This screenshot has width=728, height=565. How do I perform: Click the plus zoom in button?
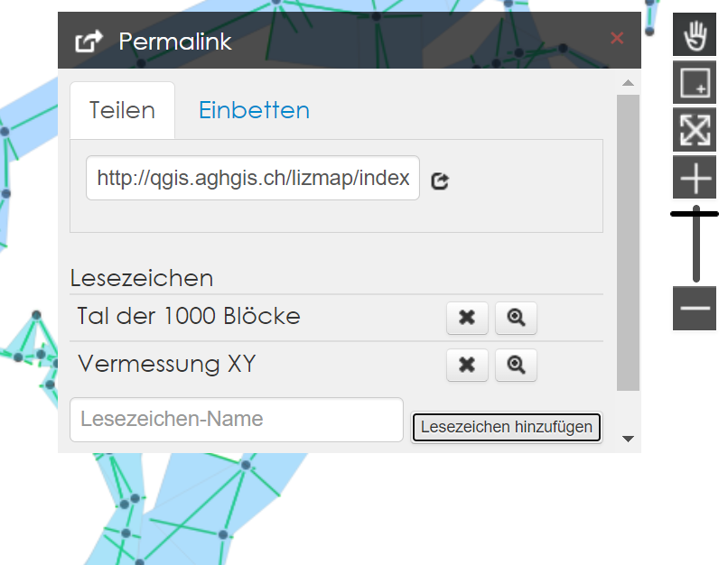pos(695,179)
